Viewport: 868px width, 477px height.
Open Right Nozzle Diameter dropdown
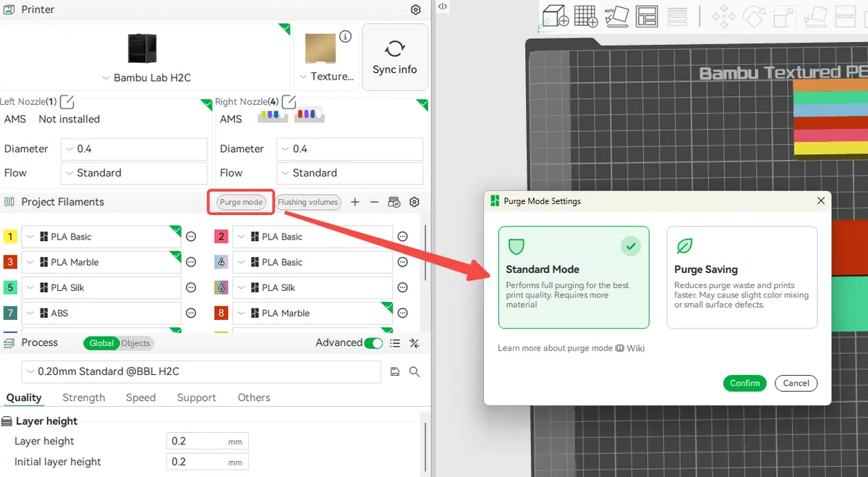(349, 149)
